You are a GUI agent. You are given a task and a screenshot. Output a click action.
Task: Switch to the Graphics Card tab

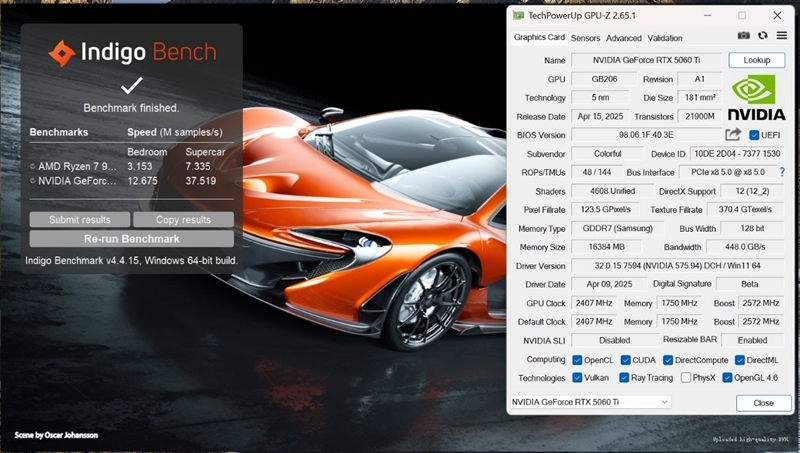[x=539, y=37]
